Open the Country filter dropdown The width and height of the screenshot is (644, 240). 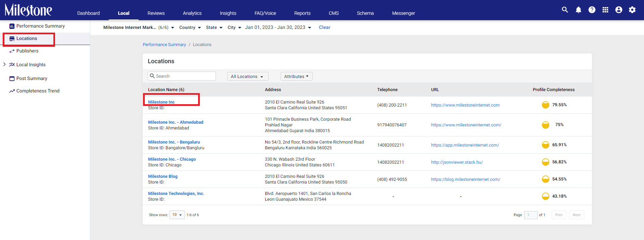(190, 28)
